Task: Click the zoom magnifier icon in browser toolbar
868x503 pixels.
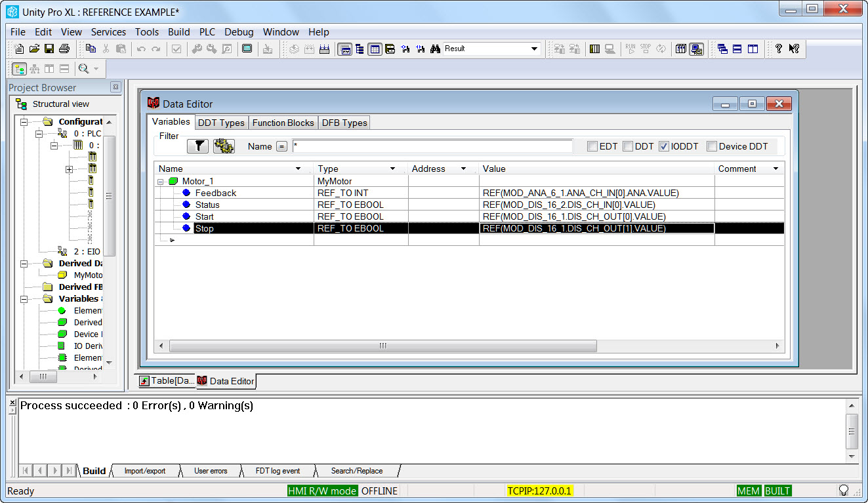Action: [x=83, y=68]
